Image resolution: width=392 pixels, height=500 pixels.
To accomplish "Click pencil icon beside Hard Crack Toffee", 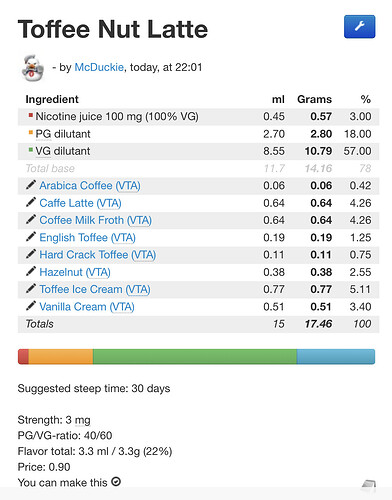I will pyautogui.click(x=31, y=254).
